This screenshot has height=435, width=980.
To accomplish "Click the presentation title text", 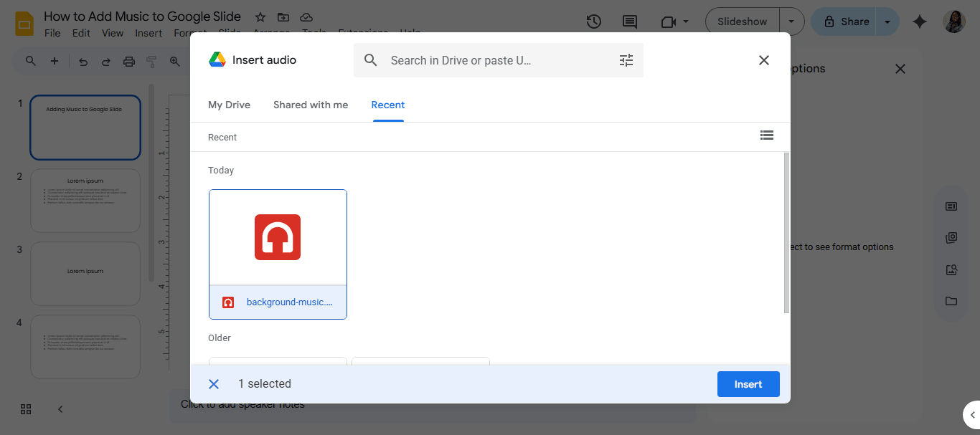I will coord(142,16).
